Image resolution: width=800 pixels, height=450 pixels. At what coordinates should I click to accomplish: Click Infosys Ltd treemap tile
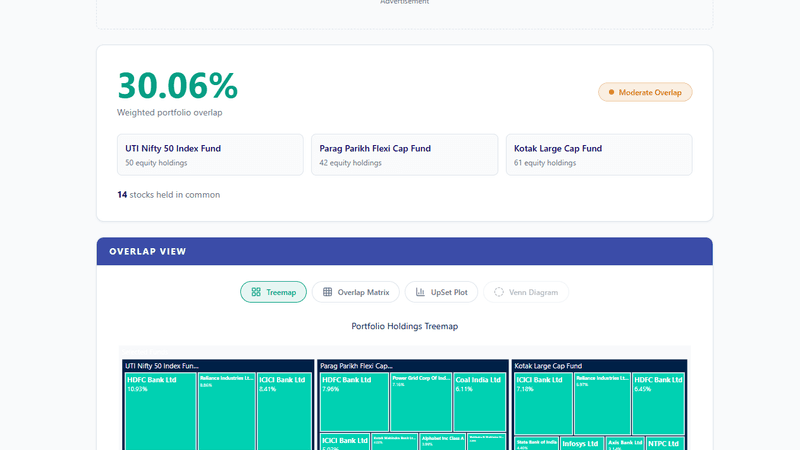pos(582,443)
